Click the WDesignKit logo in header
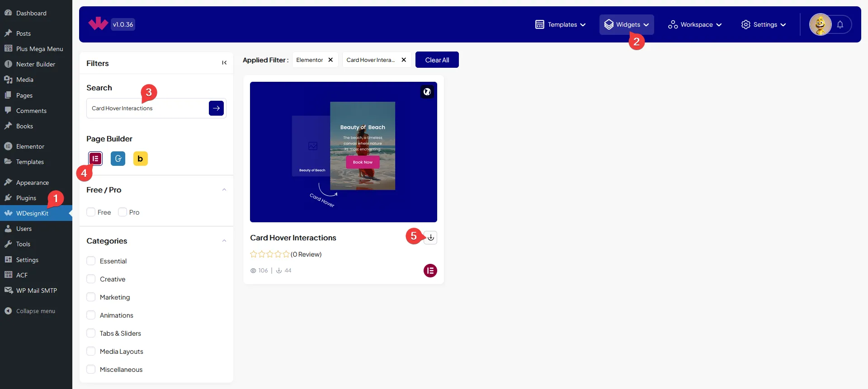The image size is (868, 389). pos(98,24)
